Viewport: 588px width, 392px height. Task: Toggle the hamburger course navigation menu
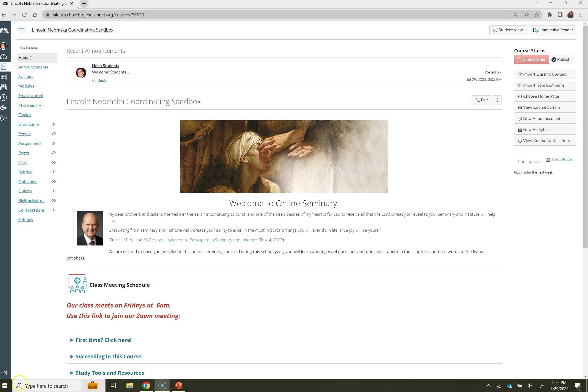21,30
